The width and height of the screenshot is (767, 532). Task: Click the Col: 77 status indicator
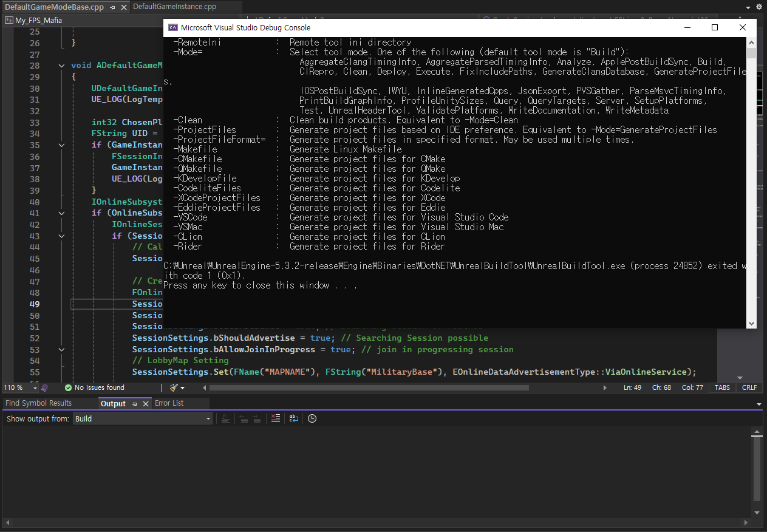click(x=692, y=387)
